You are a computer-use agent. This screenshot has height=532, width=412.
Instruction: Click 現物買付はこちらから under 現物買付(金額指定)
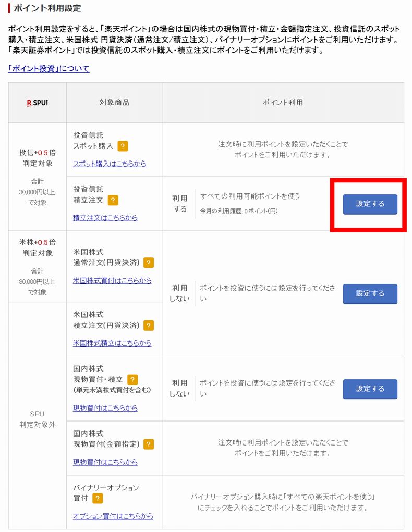104,463
